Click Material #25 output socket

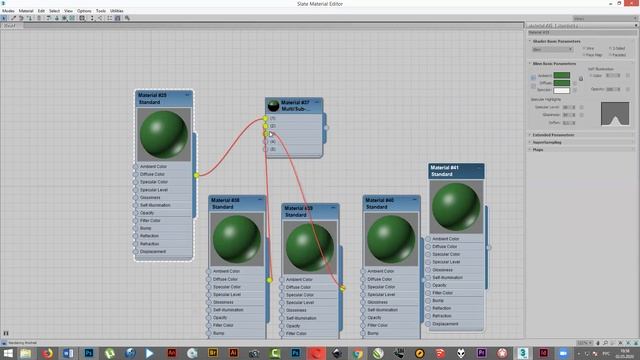[x=196, y=175]
